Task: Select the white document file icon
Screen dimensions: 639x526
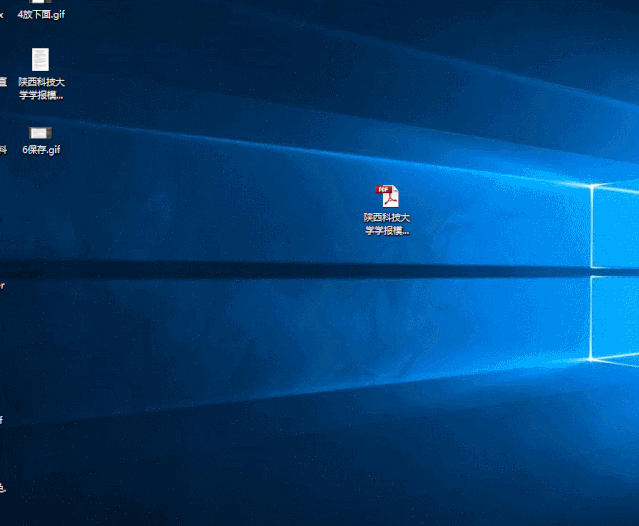Action: (x=40, y=59)
